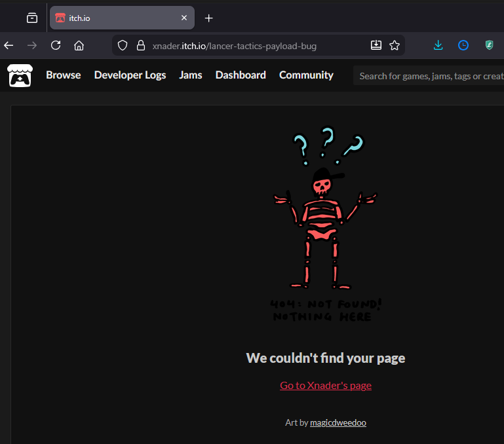Screen dimensions: 504x444
Task: Click the itch.io logo
Action: point(20,75)
